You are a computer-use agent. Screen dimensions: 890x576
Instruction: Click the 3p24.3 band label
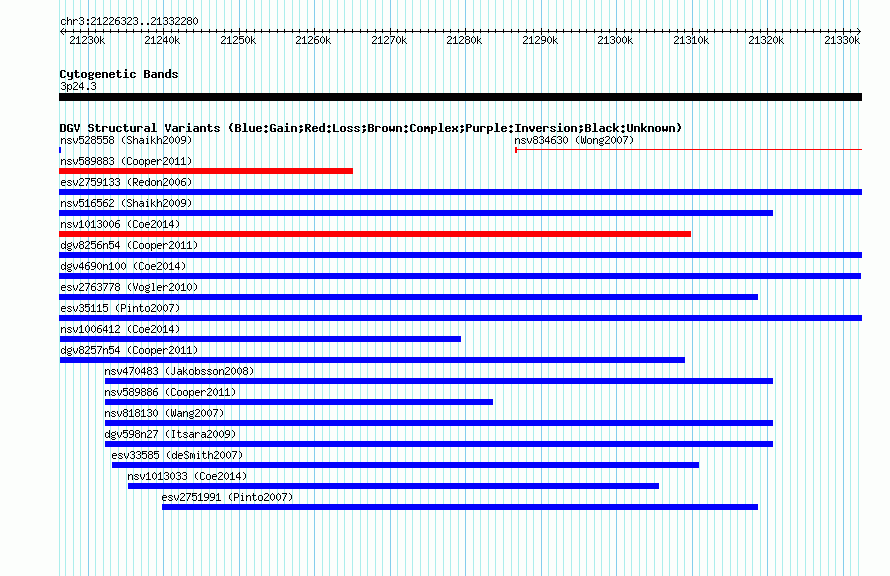coord(78,86)
